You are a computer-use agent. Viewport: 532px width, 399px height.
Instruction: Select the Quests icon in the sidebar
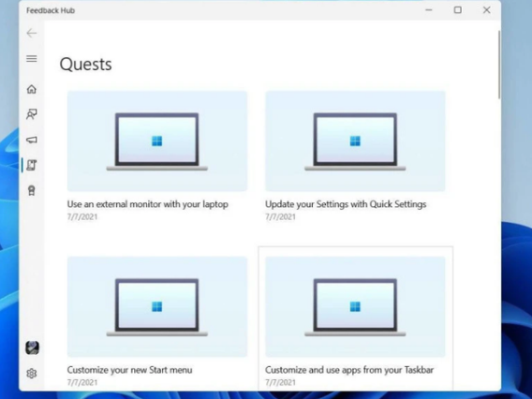[x=32, y=165]
